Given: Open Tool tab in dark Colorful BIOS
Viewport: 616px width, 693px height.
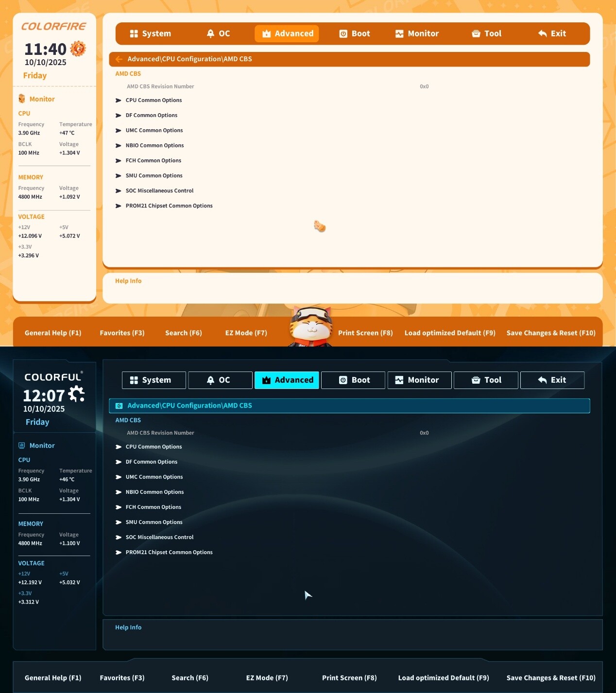Looking at the screenshot, I should point(486,380).
